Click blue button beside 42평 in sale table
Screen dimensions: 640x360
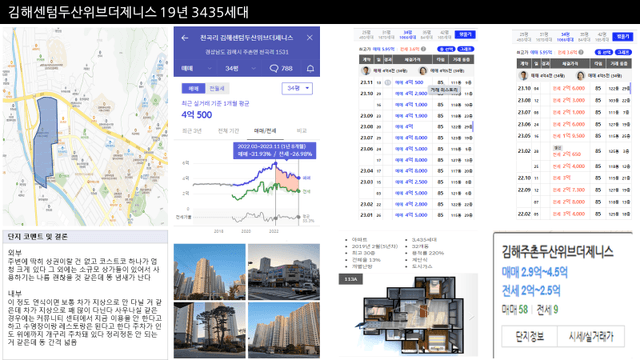[465, 35]
